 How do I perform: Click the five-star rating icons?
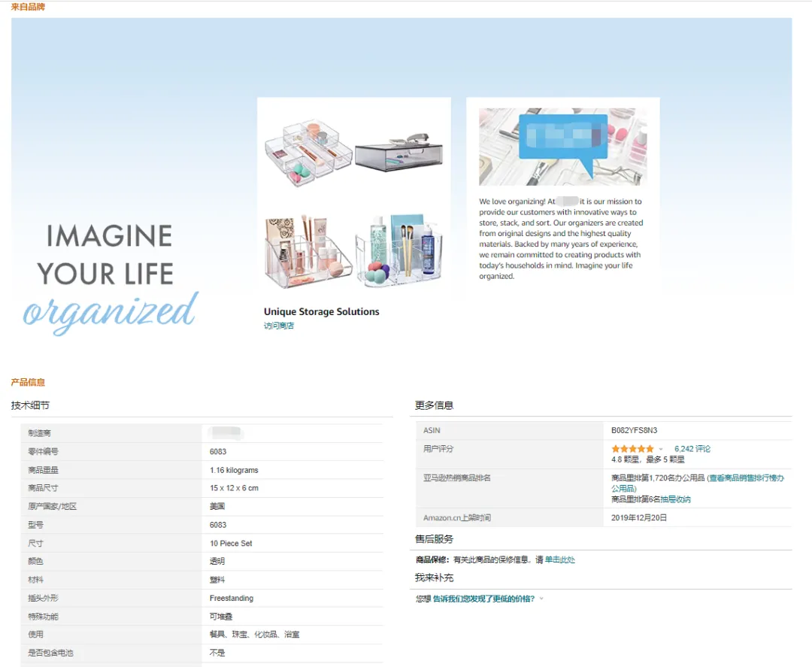(632, 449)
